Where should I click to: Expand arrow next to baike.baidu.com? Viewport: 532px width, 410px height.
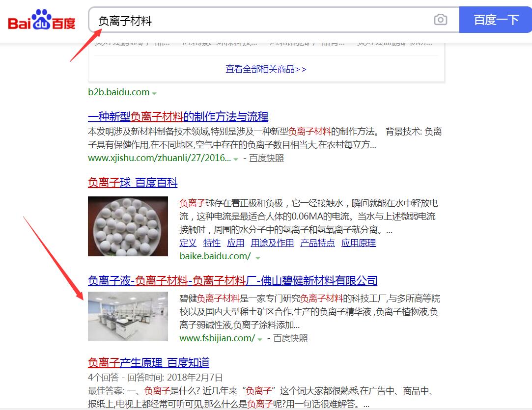click(258, 258)
